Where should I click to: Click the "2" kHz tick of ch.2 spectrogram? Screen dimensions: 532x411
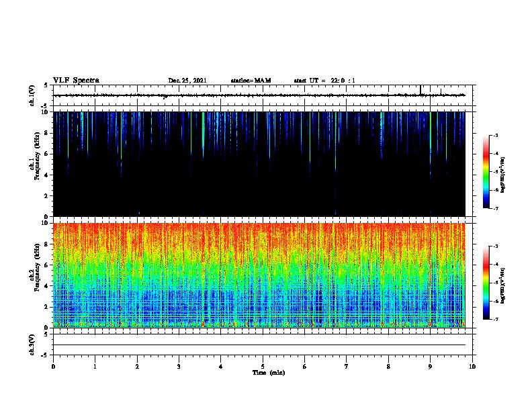[x=47, y=307]
